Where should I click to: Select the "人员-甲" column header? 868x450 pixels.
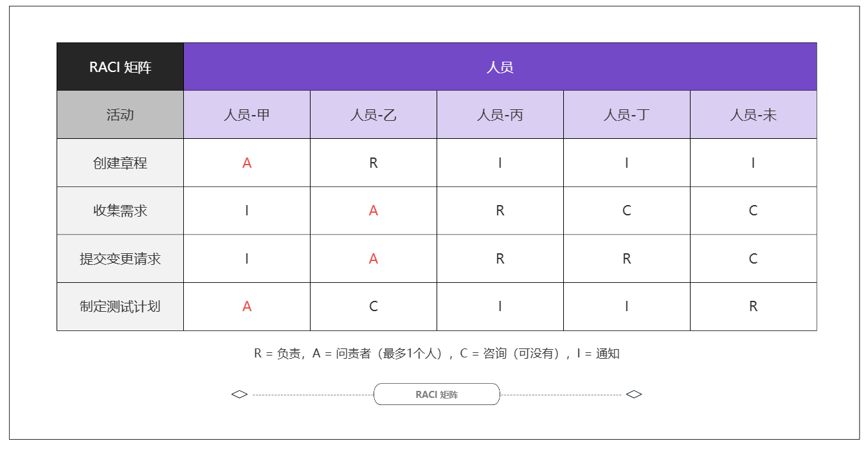[247, 115]
